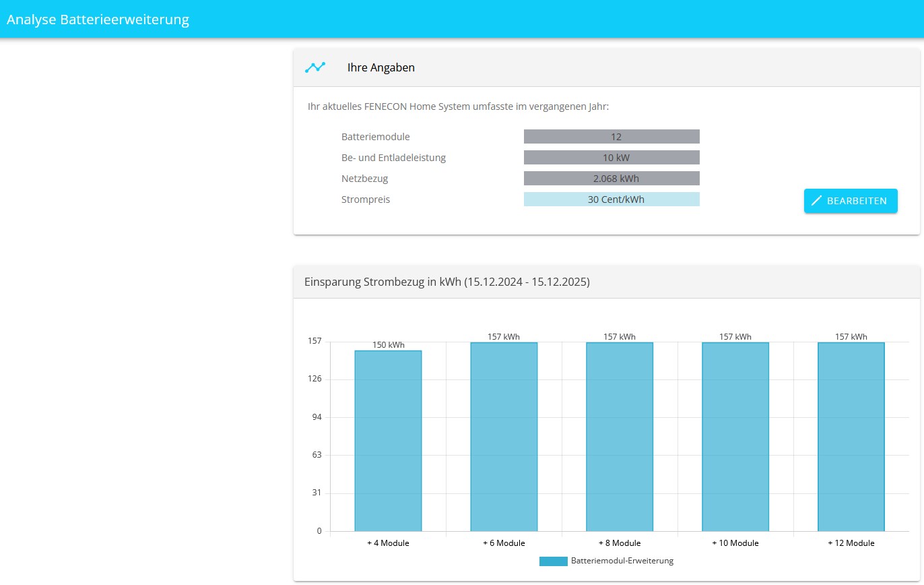Click the + 8 Module bar
Screen dimensions: 924x585
pos(619,437)
